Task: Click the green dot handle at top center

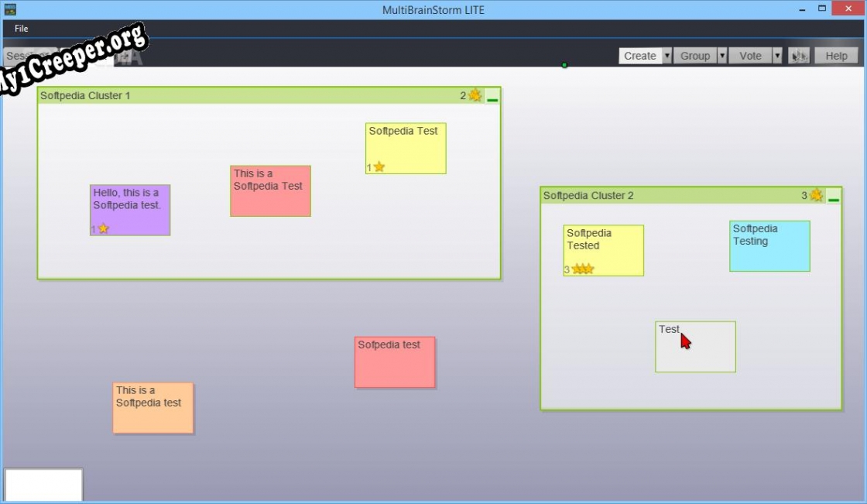Action: pos(564,65)
